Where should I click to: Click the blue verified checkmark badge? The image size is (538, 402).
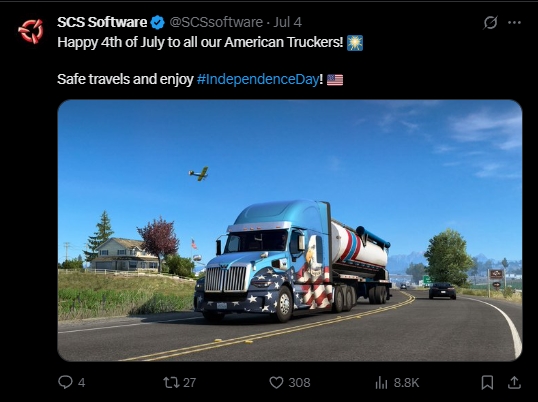tap(157, 23)
